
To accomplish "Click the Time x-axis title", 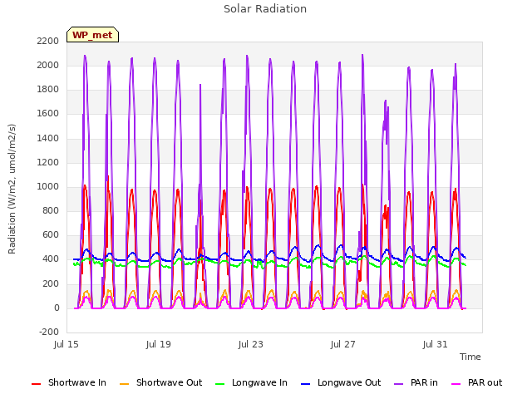I will coord(470,357).
